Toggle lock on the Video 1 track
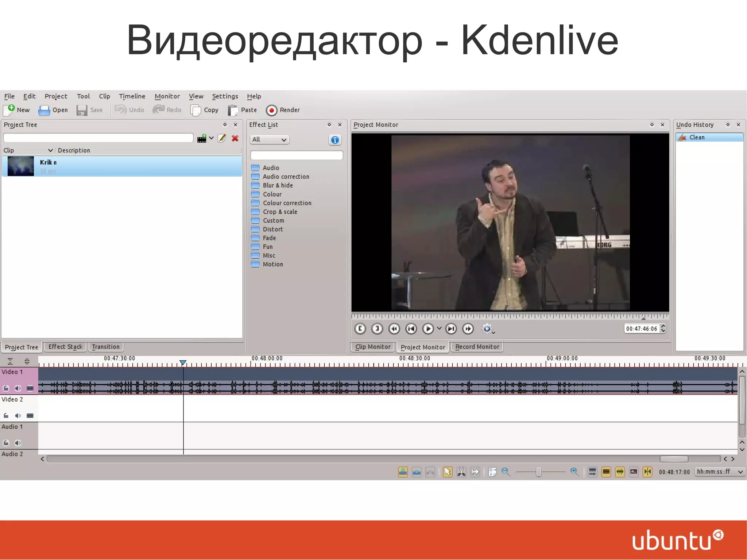The width and height of the screenshot is (747, 560). [6, 388]
